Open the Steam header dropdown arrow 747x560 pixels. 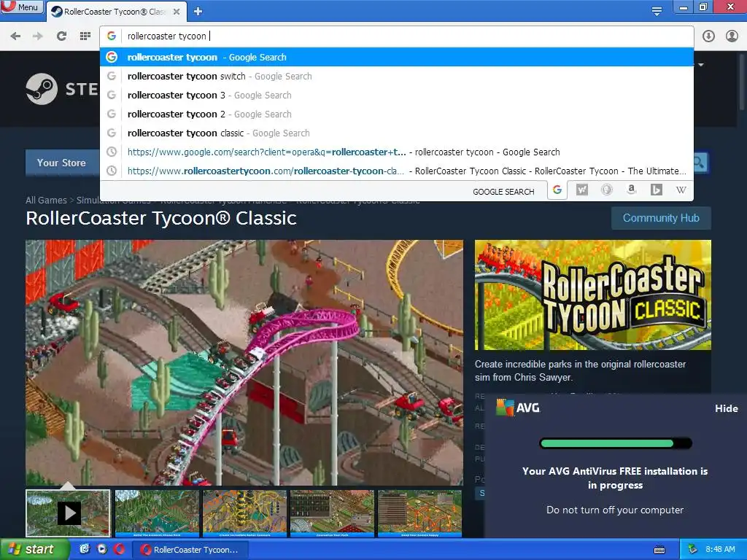701,64
